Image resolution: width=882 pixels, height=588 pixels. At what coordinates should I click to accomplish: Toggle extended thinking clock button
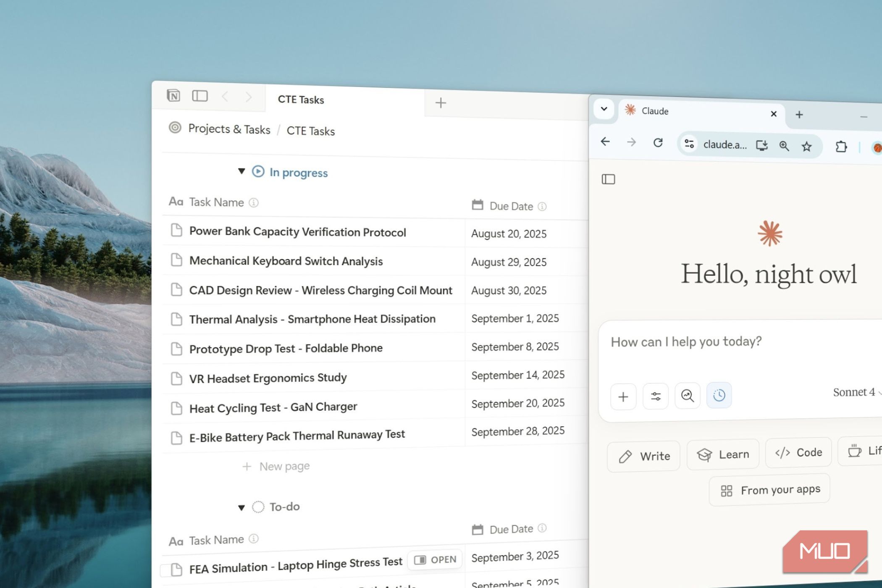click(x=719, y=395)
